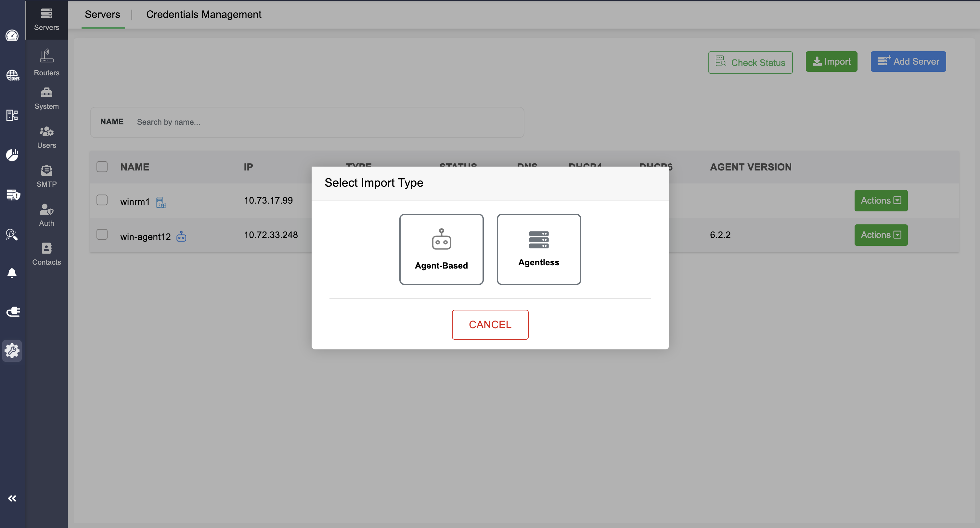980x528 pixels.
Task: Click the IP column header
Action: [248, 167]
